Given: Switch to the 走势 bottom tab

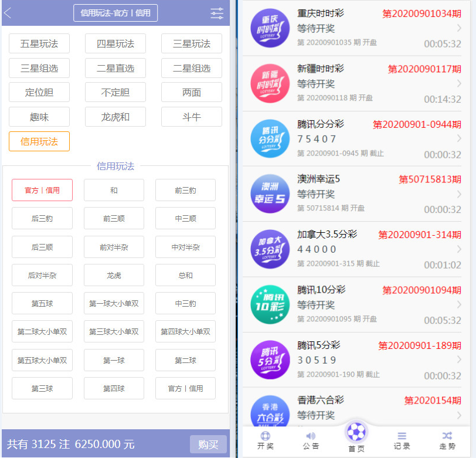Looking at the screenshot, I should (x=447, y=440).
